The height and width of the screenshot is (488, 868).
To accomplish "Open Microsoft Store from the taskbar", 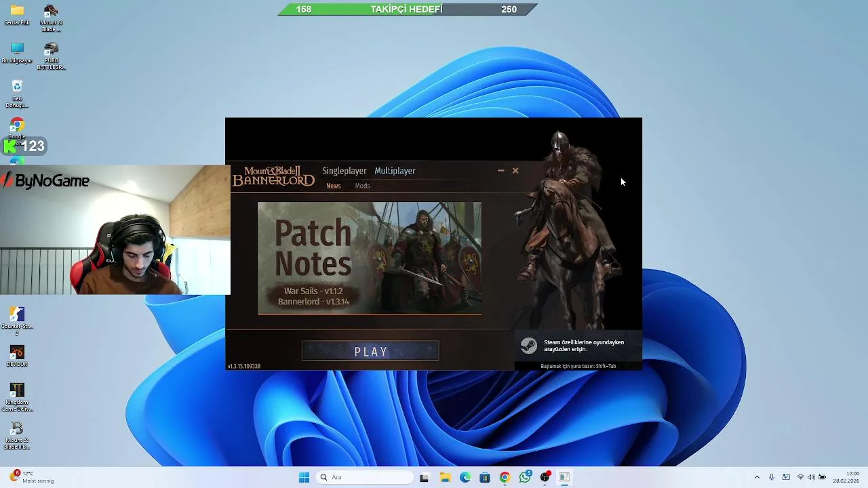I will click(x=485, y=477).
